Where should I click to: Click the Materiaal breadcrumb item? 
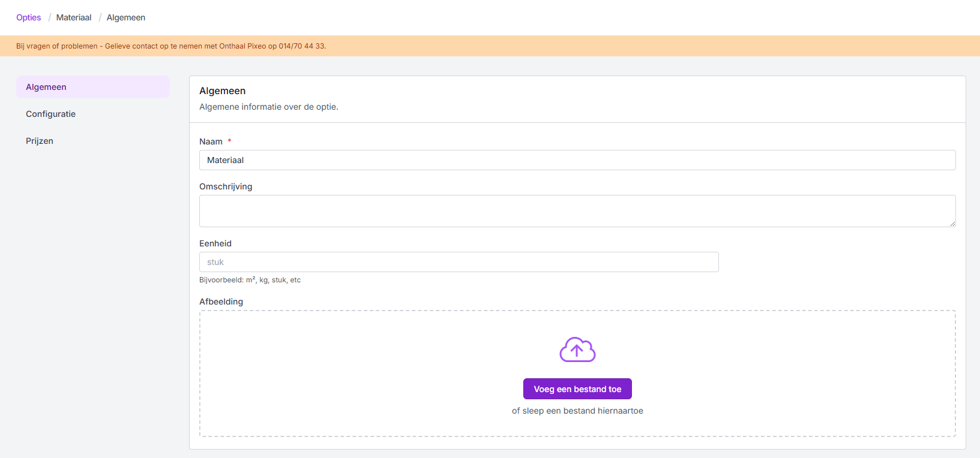click(74, 17)
